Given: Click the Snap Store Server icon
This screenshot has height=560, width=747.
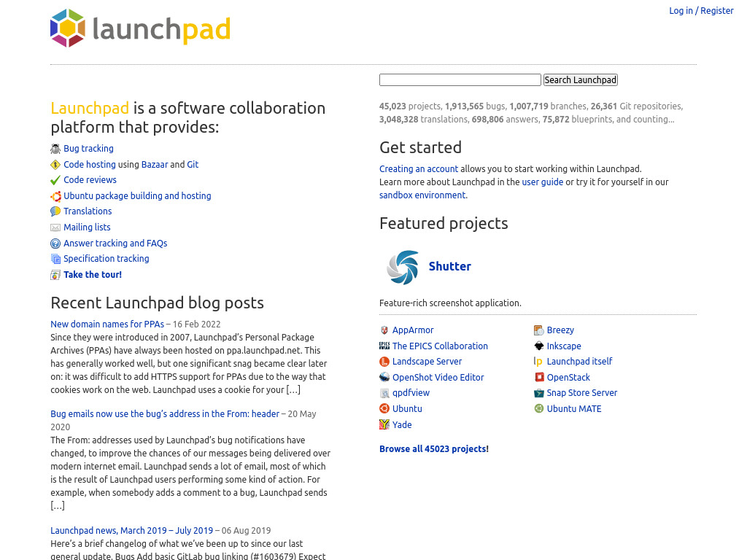Looking at the screenshot, I should pyautogui.click(x=538, y=393).
